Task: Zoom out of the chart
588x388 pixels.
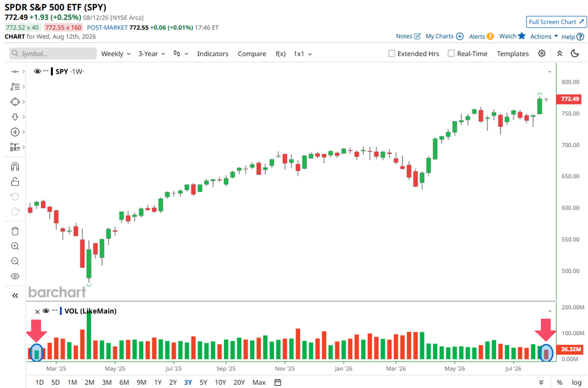Action: coord(15,261)
